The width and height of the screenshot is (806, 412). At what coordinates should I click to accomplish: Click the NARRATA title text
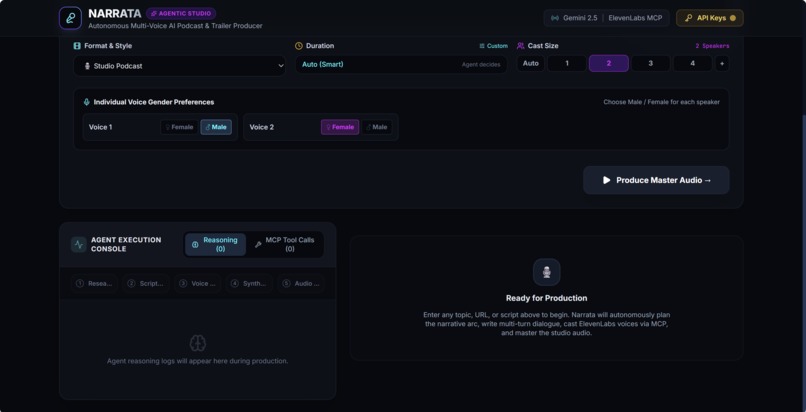(115, 13)
